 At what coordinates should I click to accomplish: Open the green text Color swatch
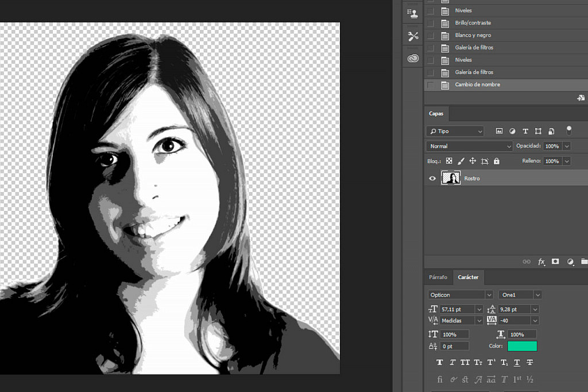523,346
